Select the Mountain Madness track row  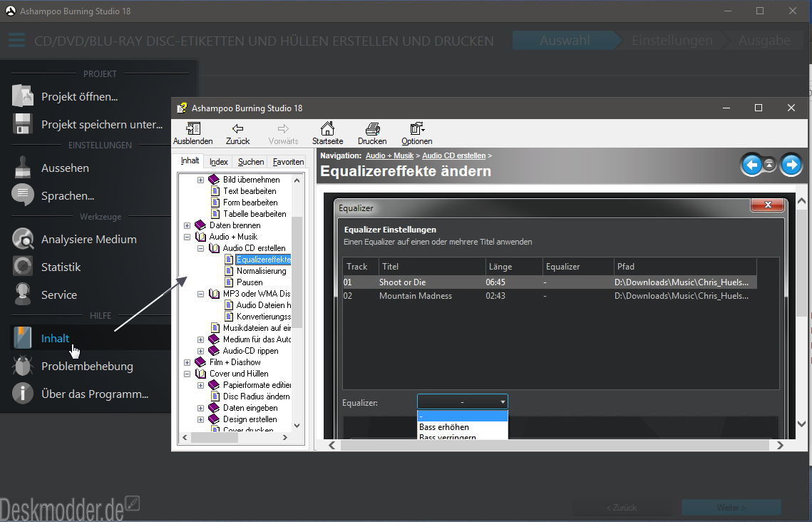tap(550, 296)
